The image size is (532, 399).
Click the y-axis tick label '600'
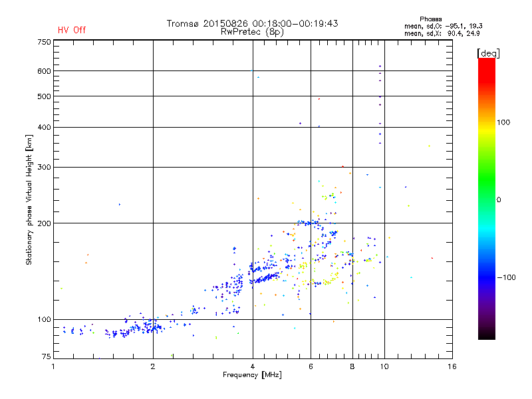(44, 71)
